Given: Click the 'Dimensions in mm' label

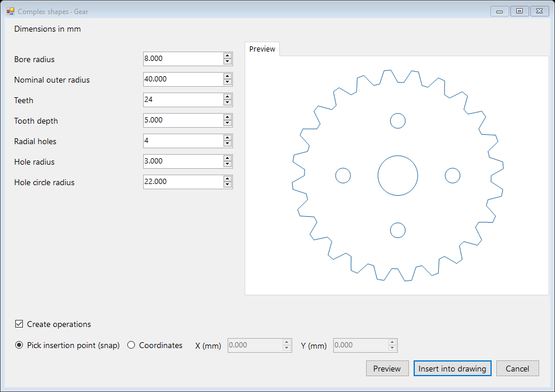Looking at the screenshot, I should pyautogui.click(x=48, y=29).
